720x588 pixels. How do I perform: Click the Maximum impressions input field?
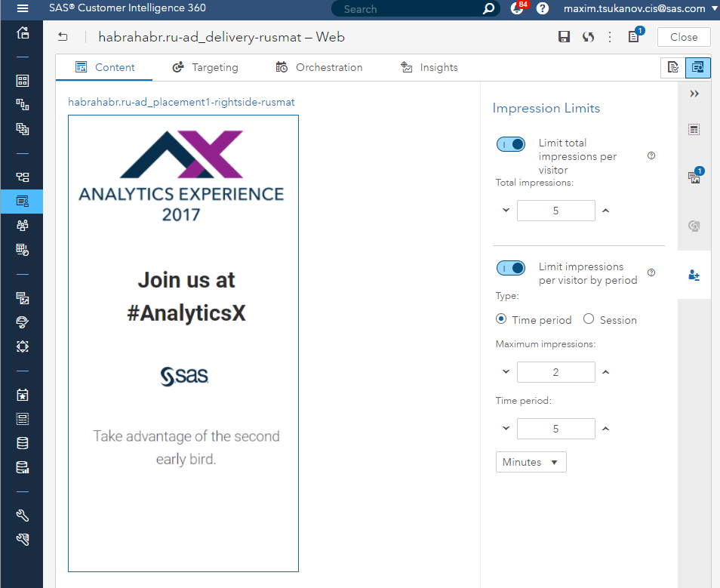click(555, 371)
